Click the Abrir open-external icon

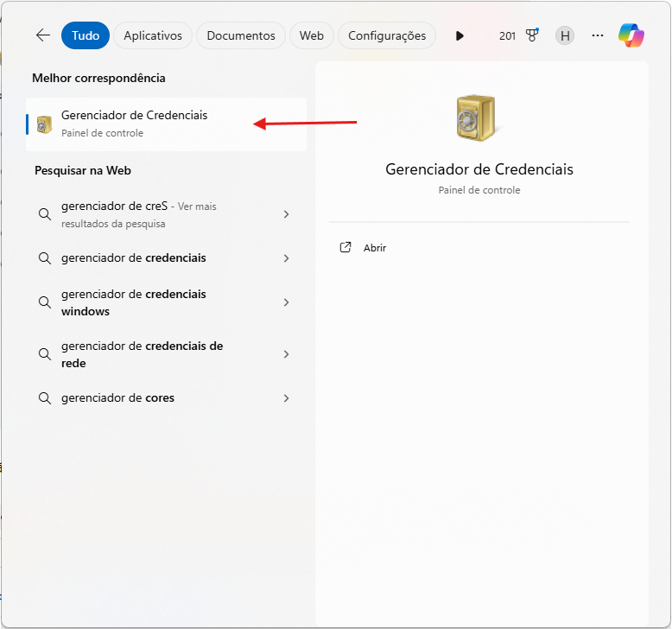tap(346, 247)
